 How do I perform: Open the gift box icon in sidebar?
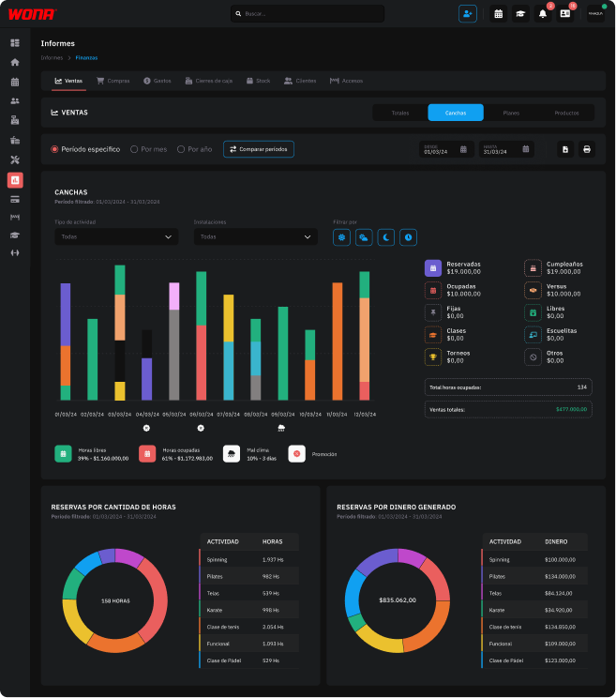point(15,140)
